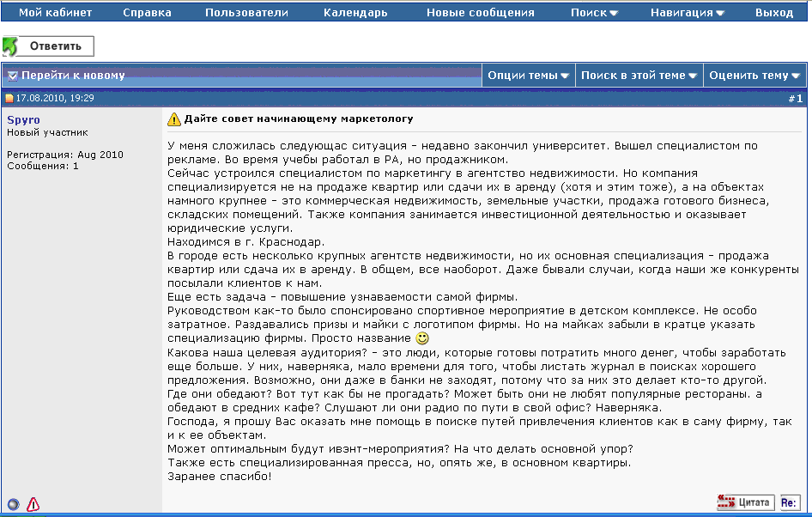
Task: Click the 'Ответить' reply button
Action: [56, 46]
